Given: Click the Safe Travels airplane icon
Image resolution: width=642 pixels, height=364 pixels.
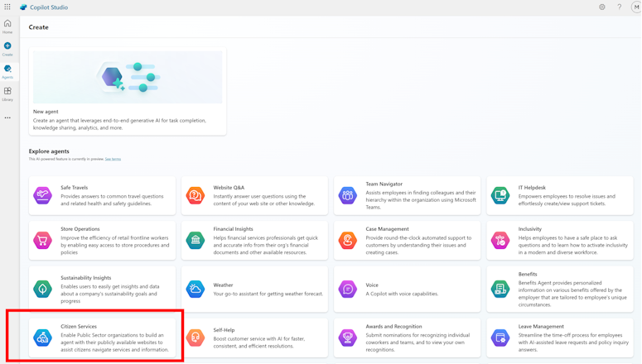Looking at the screenshot, I should click(42, 195).
